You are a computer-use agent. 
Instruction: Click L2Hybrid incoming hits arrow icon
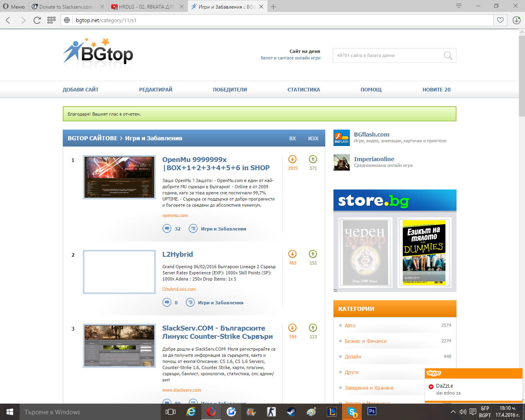coord(292,254)
